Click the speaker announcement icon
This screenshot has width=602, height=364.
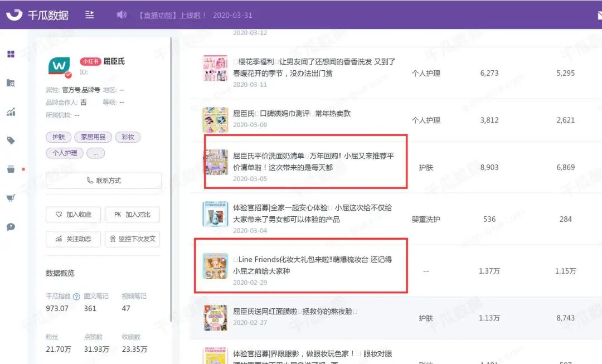[x=122, y=14]
